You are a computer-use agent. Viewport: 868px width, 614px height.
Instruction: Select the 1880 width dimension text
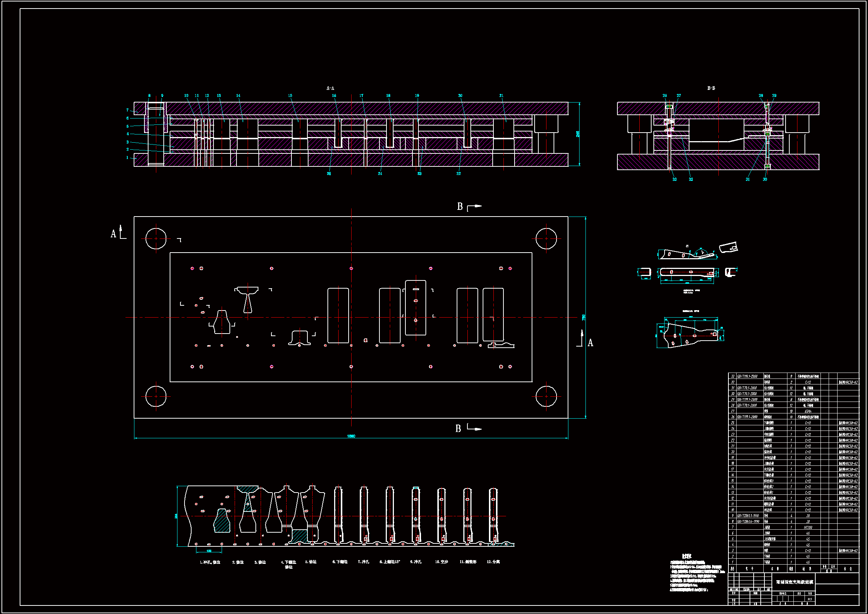[351, 436]
